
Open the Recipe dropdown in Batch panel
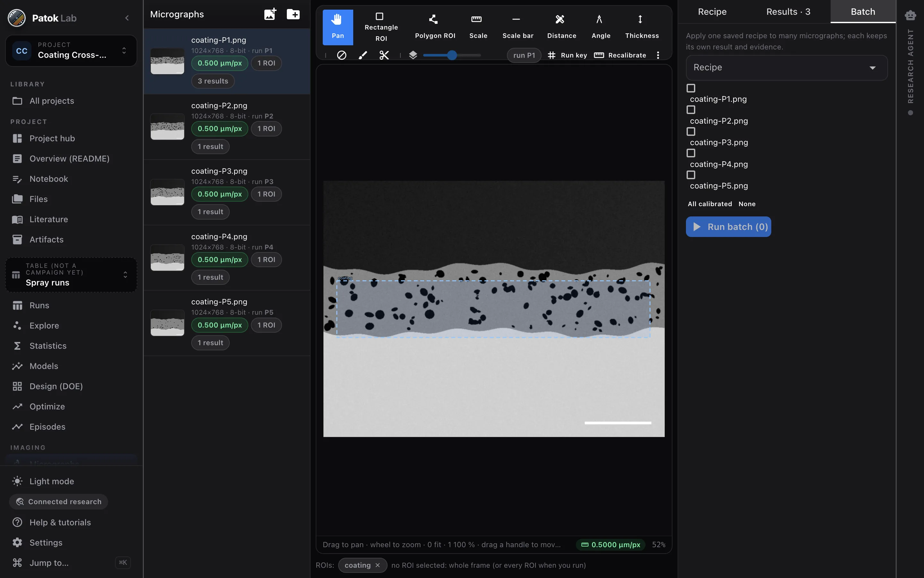(x=787, y=68)
